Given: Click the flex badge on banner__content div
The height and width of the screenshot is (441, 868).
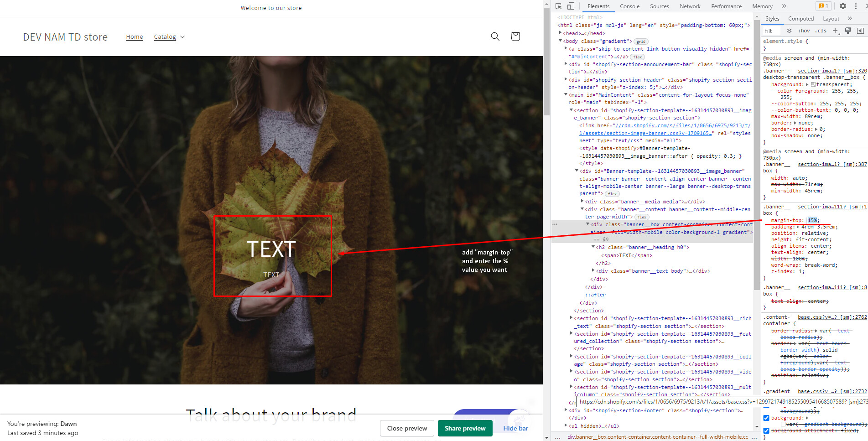Looking at the screenshot, I should click(642, 217).
